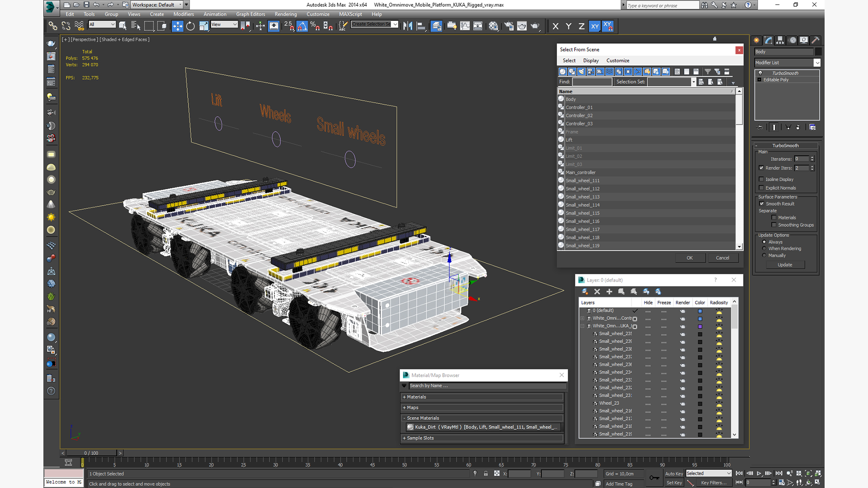The height and width of the screenshot is (488, 868).
Task: Enable Isoline Display checkbox
Action: pyautogui.click(x=761, y=179)
